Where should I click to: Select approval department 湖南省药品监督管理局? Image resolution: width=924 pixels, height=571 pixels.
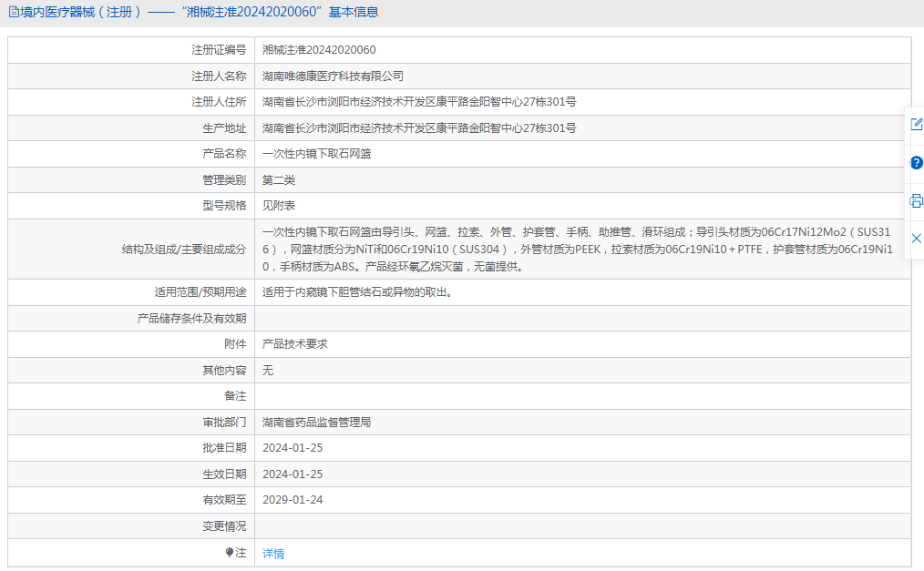click(x=316, y=422)
